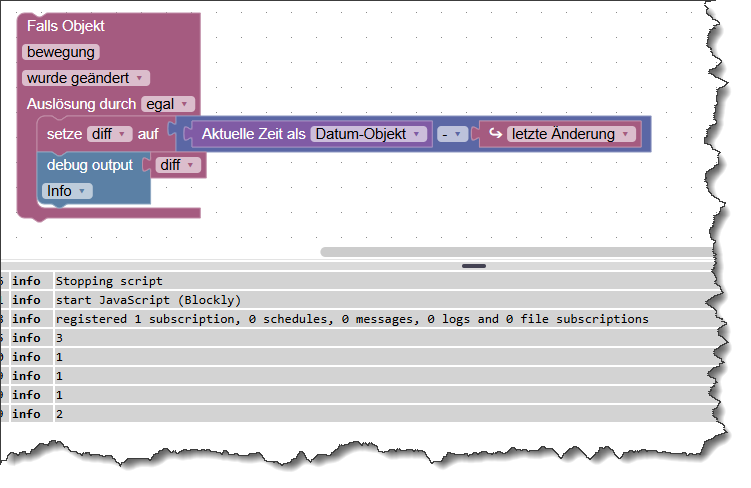Open the 'Datum-Objekt' format dropdown
Viewport: 751px width, 488px height.
tap(368, 134)
